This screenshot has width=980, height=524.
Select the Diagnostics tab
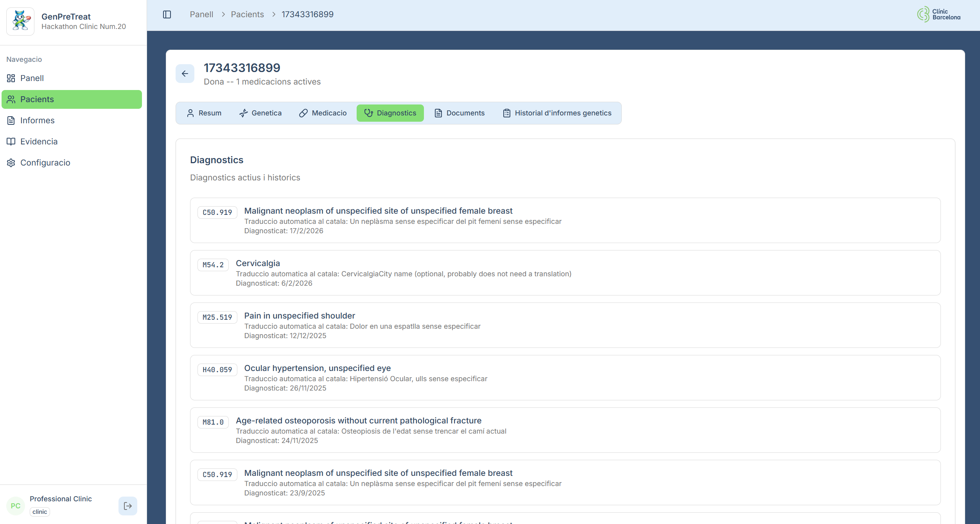390,113
